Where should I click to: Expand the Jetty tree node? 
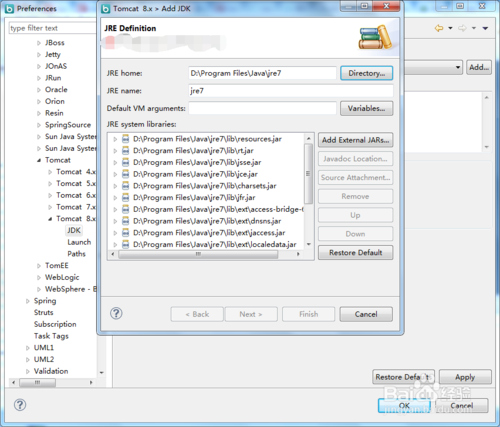click(x=39, y=55)
